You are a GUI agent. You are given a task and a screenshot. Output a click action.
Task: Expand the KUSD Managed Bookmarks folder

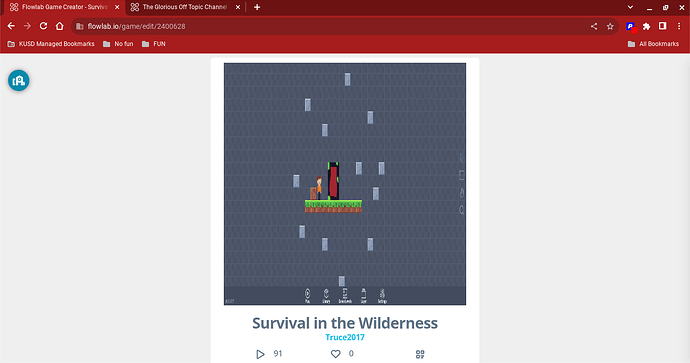click(x=51, y=44)
